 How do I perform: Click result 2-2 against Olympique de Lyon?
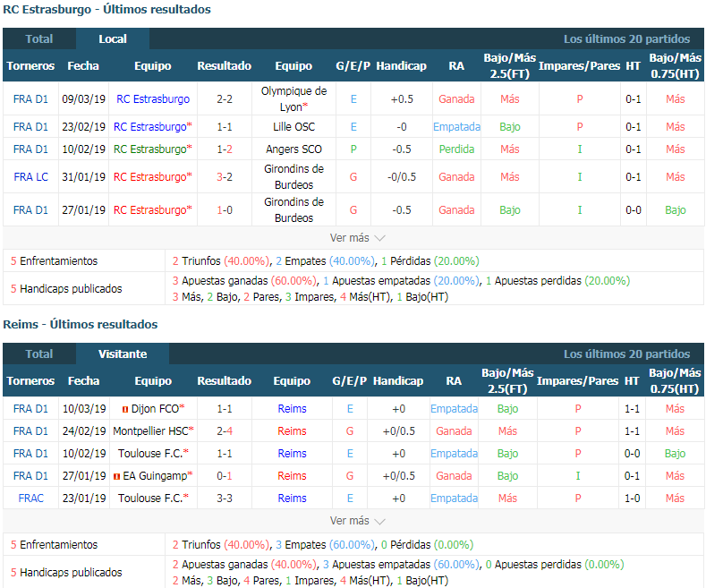pyautogui.click(x=225, y=99)
